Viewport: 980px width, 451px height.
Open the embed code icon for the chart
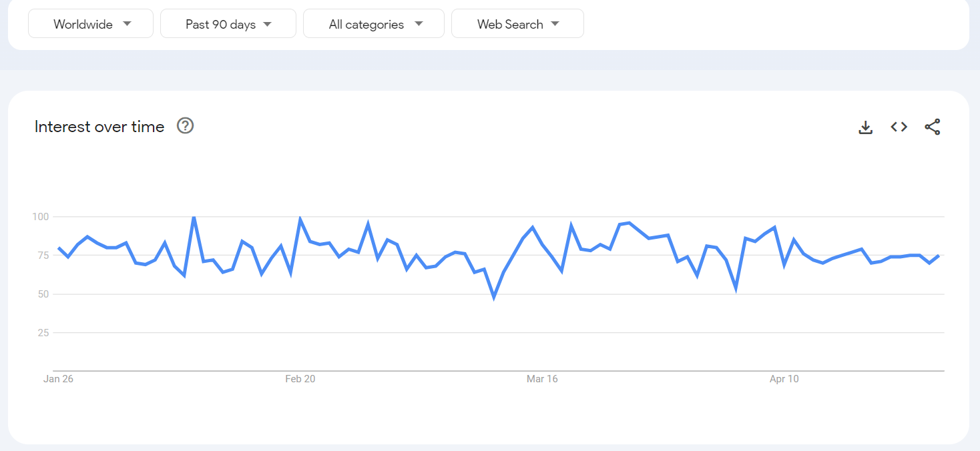pyautogui.click(x=899, y=127)
